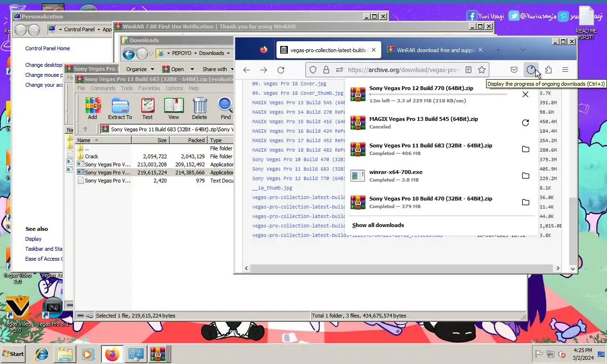Open a new Firefox tab
The height and width of the screenshot is (364, 607).
tap(497, 50)
